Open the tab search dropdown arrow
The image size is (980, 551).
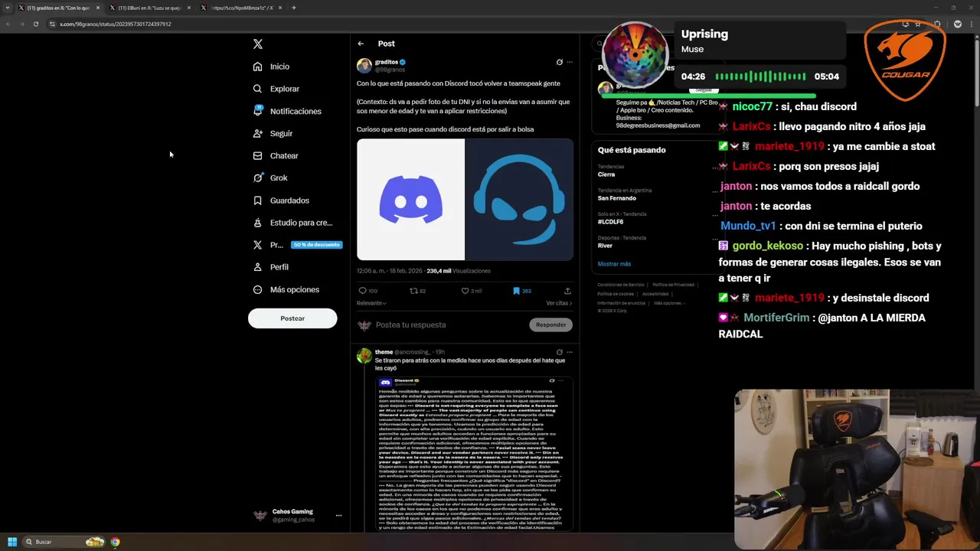(x=7, y=8)
